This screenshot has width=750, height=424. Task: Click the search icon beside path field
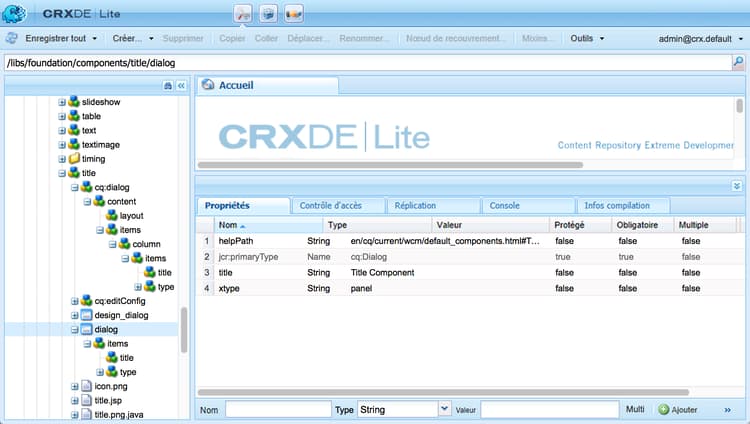click(x=739, y=62)
